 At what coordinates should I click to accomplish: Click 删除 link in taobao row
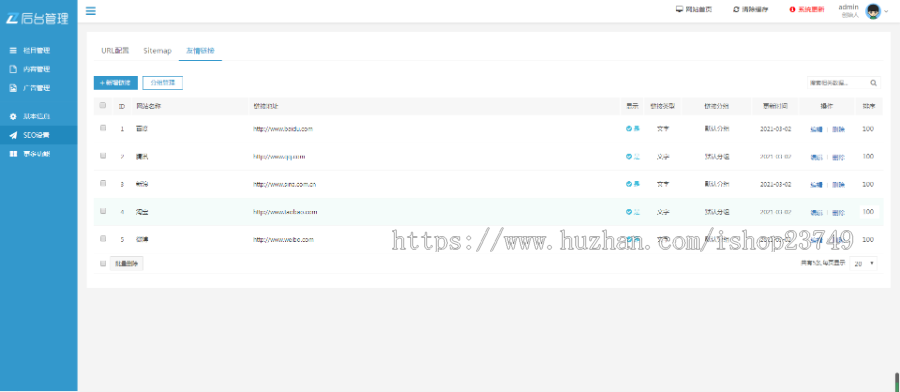839,212
